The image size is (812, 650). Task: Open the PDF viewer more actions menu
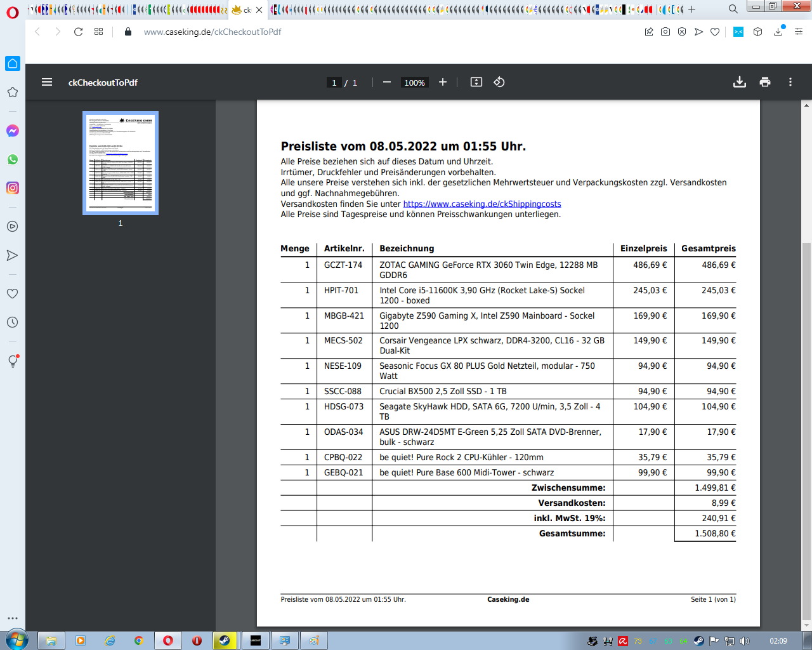coord(790,82)
